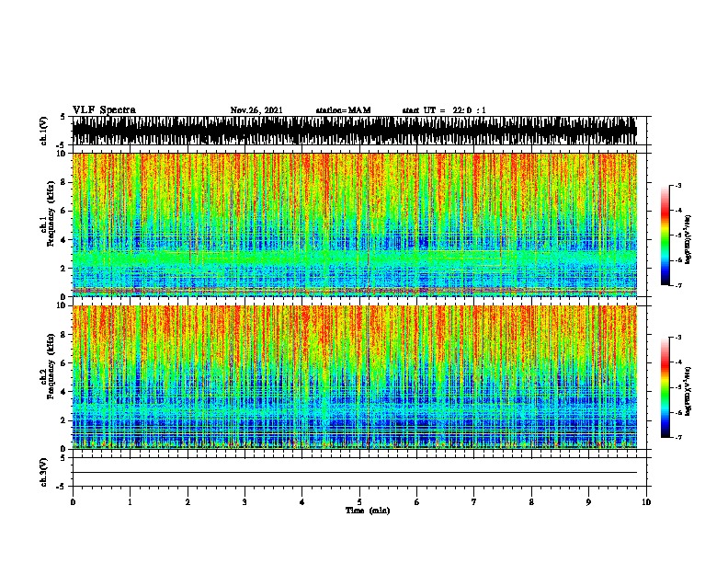Click the ch.2 frequency tick "4"

click(x=64, y=392)
